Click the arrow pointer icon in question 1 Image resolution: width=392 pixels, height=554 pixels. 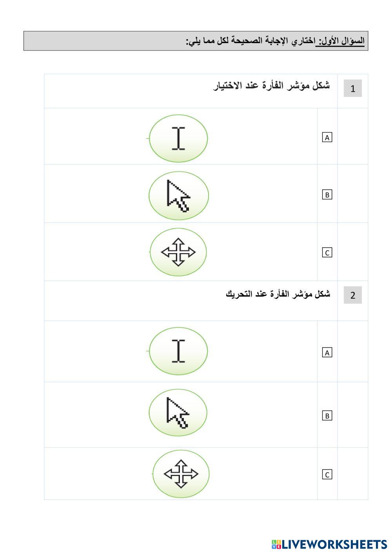click(x=178, y=196)
